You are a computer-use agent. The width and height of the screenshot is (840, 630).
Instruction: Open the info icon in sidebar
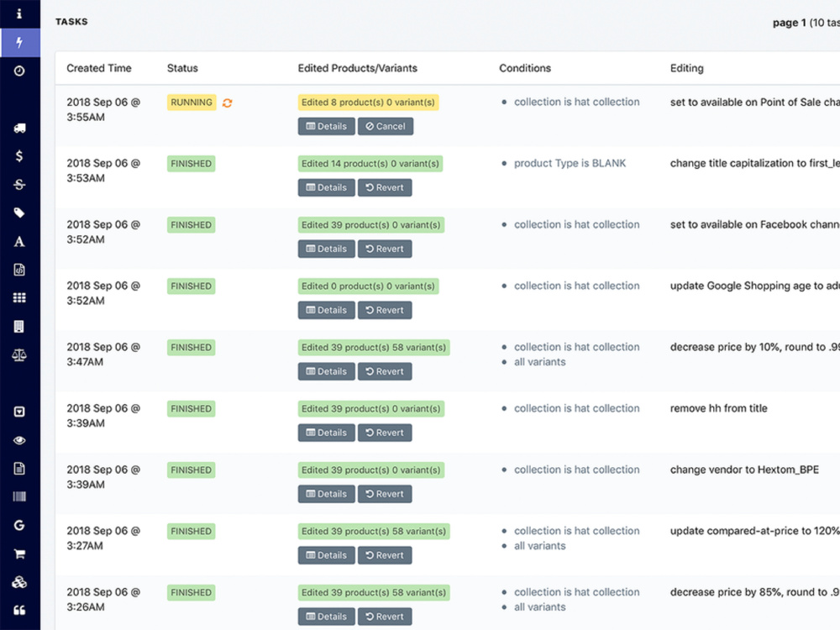pyautogui.click(x=19, y=14)
